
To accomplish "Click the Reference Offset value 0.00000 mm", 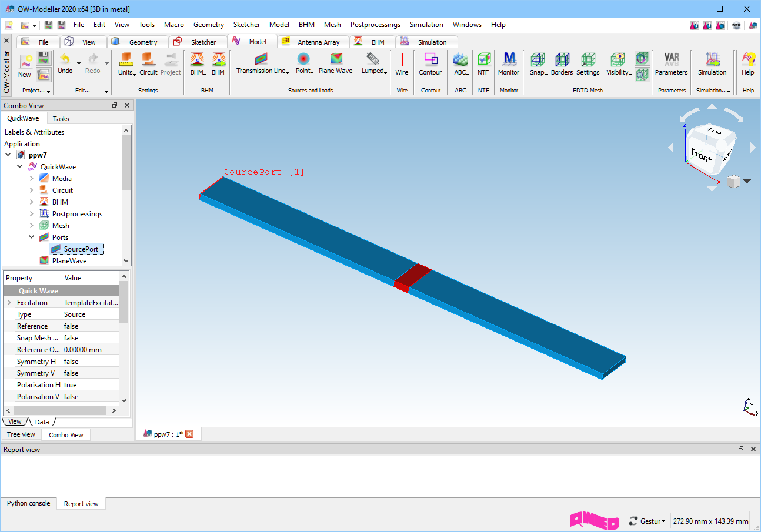I will [91, 350].
